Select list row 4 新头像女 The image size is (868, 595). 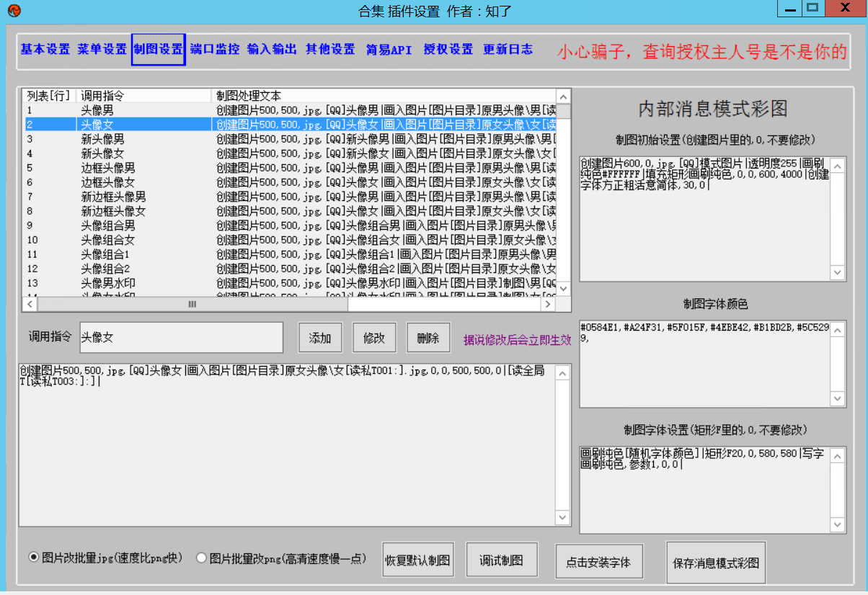point(290,153)
